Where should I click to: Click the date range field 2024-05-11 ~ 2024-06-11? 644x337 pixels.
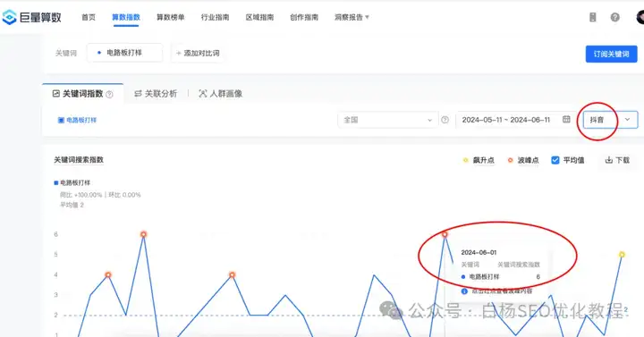pyautogui.click(x=514, y=120)
